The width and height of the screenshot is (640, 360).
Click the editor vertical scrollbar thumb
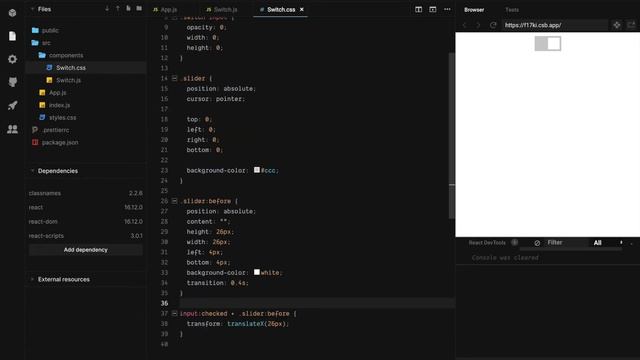pos(451,135)
